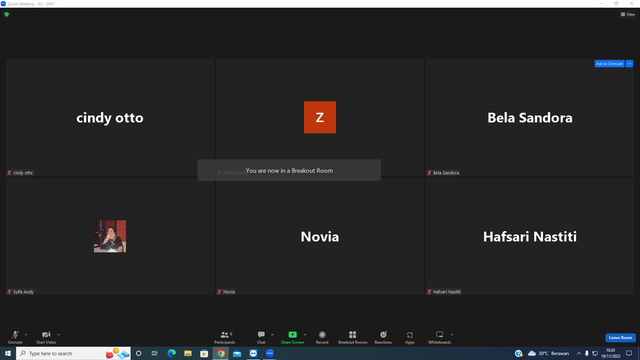Click the breakout room notification banner
The image size is (640, 360).
pos(289,170)
